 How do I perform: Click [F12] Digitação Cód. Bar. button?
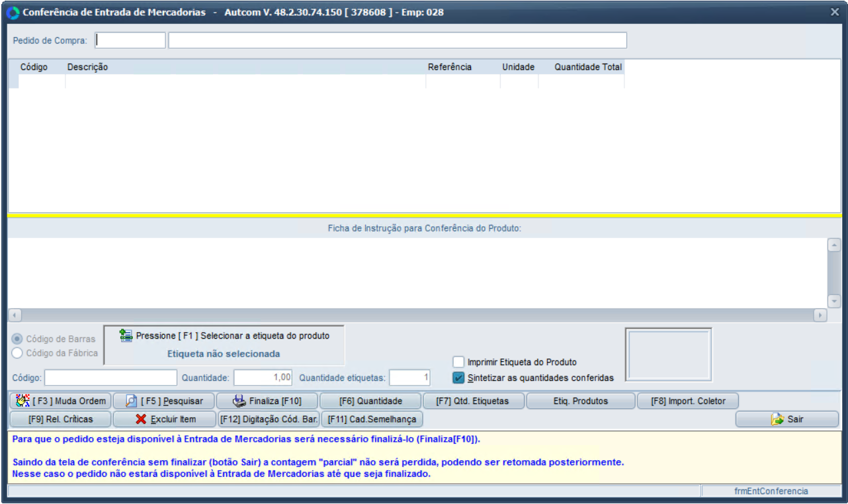tap(269, 419)
